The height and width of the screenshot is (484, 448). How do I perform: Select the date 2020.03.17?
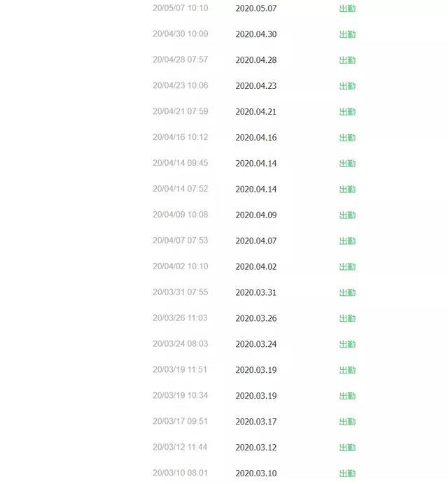(255, 422)
